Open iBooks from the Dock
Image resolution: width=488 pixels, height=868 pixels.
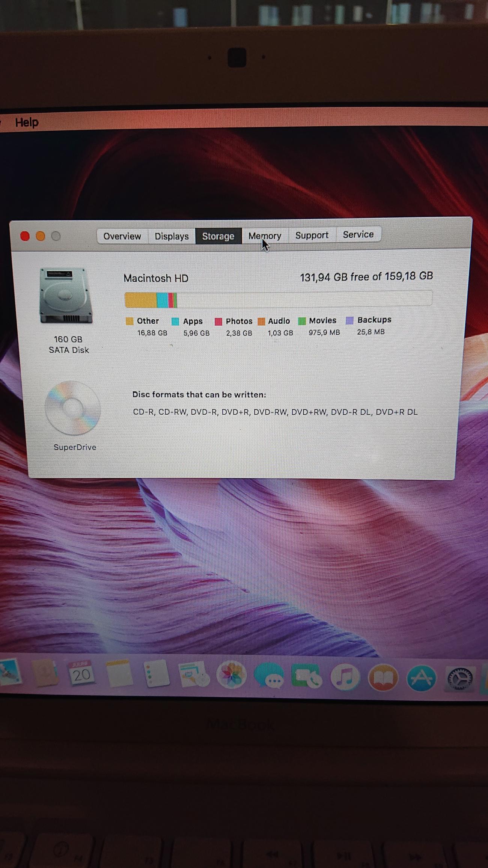pyautogui.click(x=383, y=678)
